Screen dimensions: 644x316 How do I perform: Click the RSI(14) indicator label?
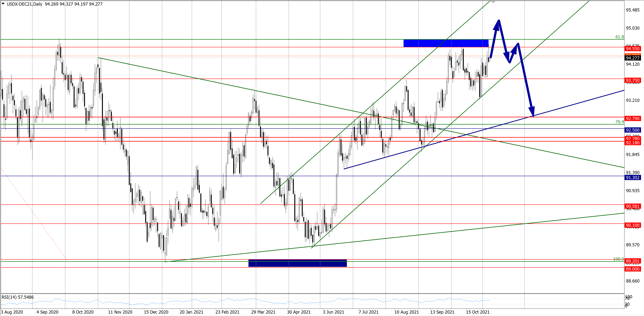click(18, 297)
